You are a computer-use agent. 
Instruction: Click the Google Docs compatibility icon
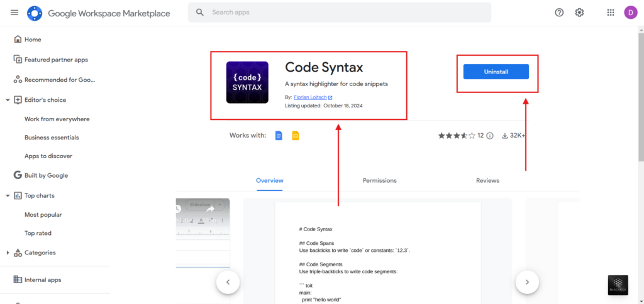[279, 136]
